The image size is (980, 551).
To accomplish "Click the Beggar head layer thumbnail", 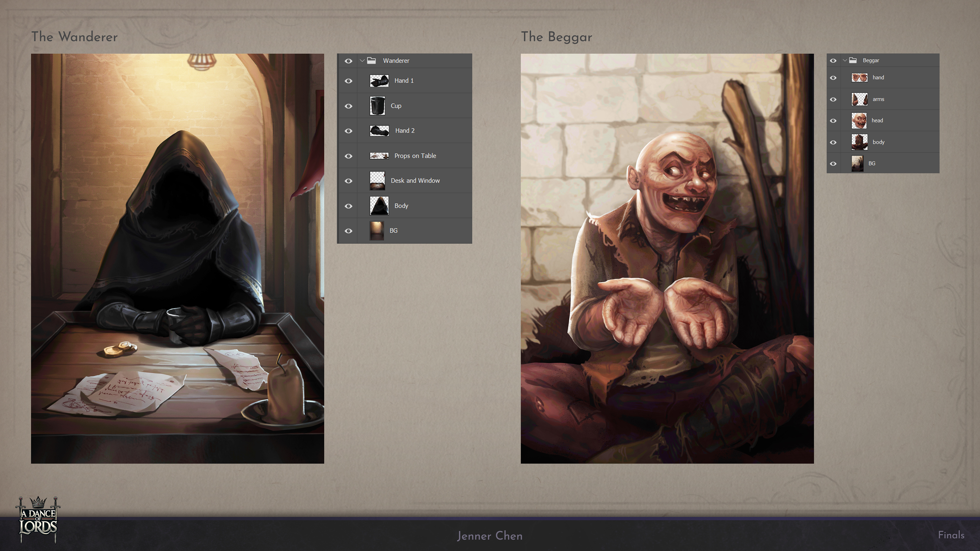I will tap(859, 121).
